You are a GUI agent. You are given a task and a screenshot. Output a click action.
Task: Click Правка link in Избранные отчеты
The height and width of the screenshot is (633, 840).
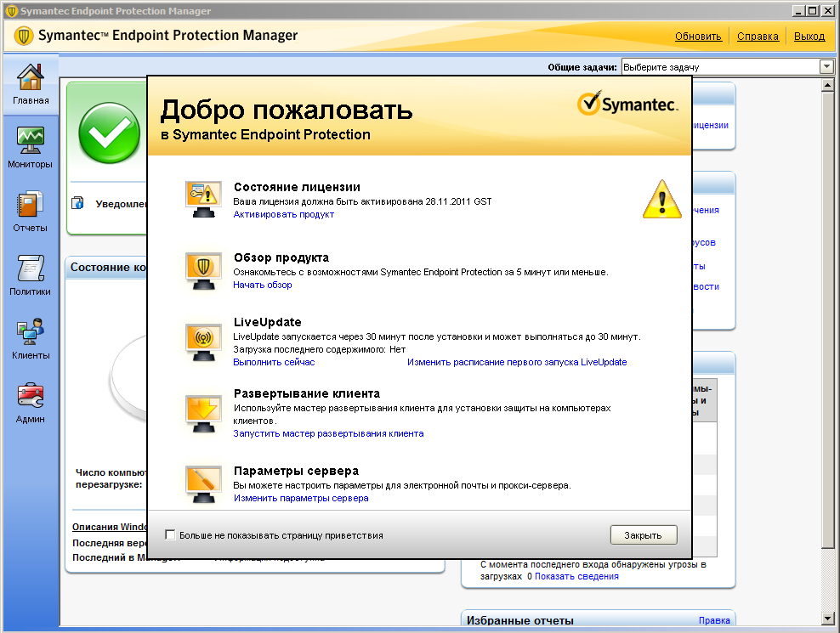click(714, 620)
